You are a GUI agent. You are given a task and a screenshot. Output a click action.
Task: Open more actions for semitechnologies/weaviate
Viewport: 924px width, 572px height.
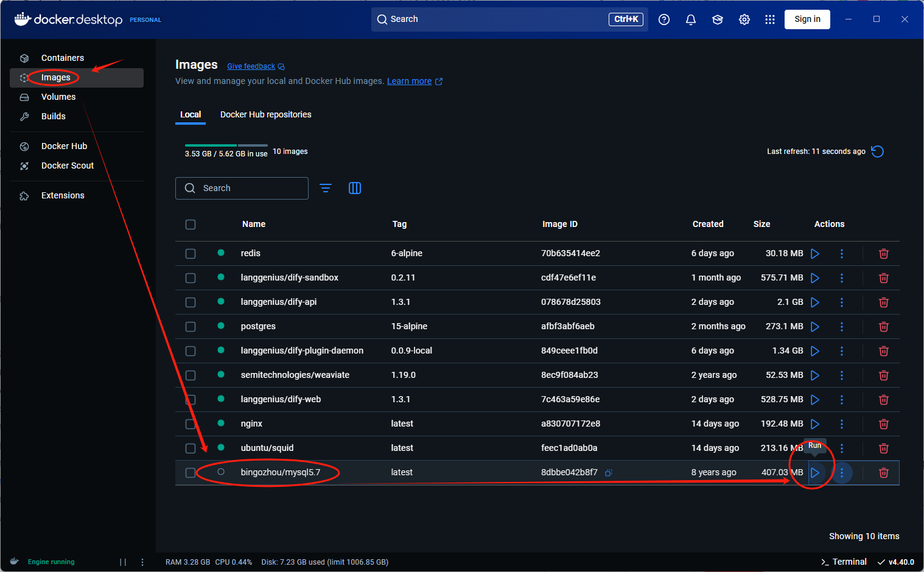(x=842, y=375)
